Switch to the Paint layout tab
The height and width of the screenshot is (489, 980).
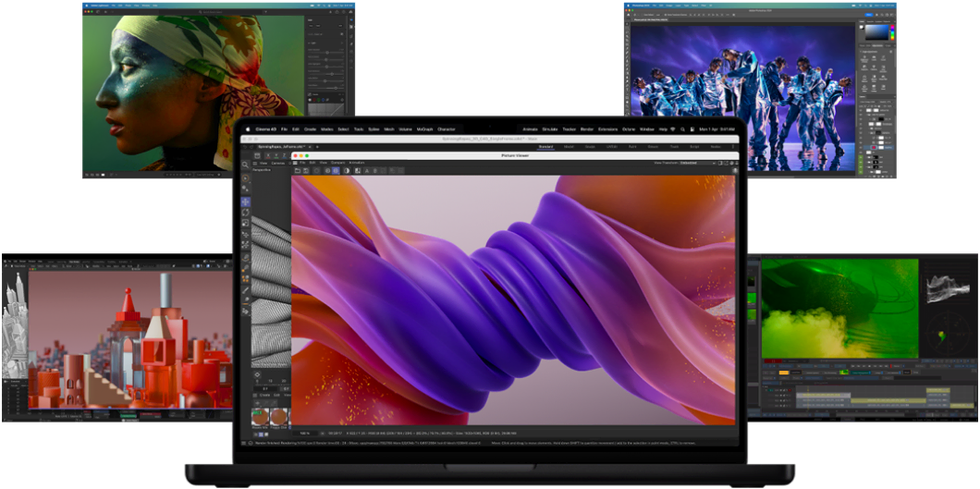631,147
